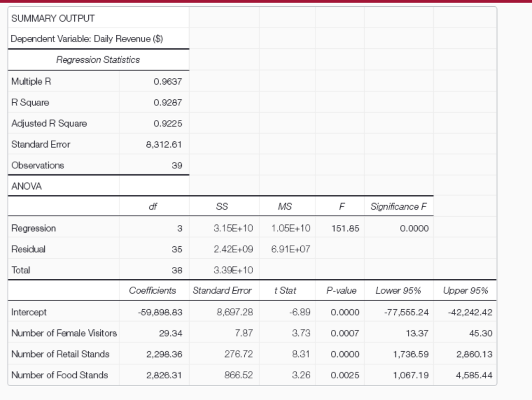532x400 pixels.
Task: Select the Regression Statistics header
Action: (x=98, y=60)
